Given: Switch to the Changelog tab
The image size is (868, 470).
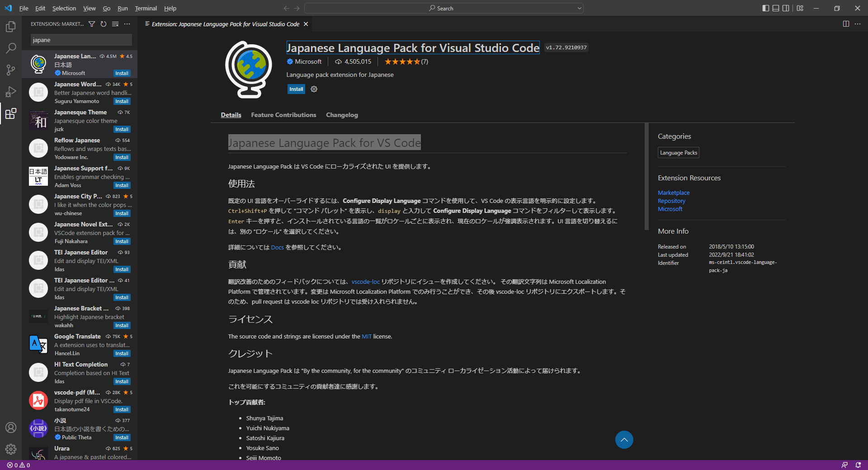Looking at the screenshot, I should click(x=342, y=115).
